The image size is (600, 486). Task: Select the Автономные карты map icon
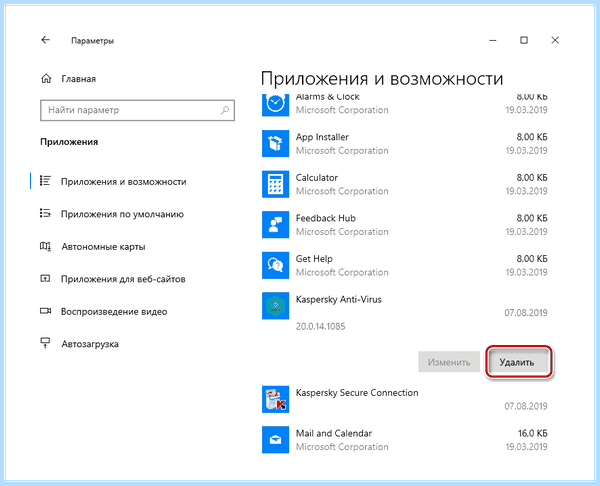[45, 246]
